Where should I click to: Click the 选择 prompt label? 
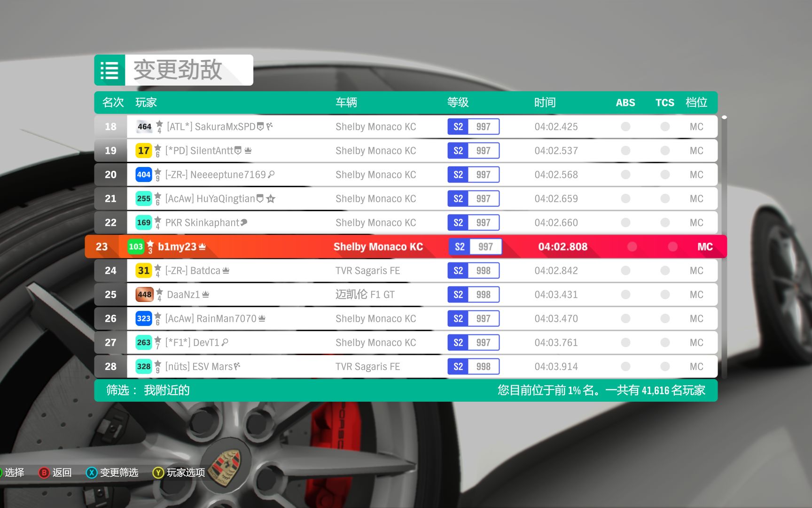[15, 473]
